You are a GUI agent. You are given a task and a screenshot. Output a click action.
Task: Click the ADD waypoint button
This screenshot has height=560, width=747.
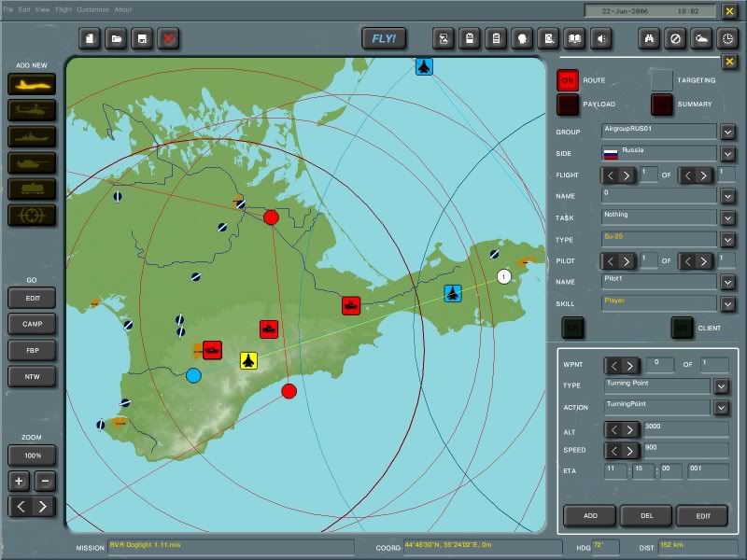pos(589,515)
